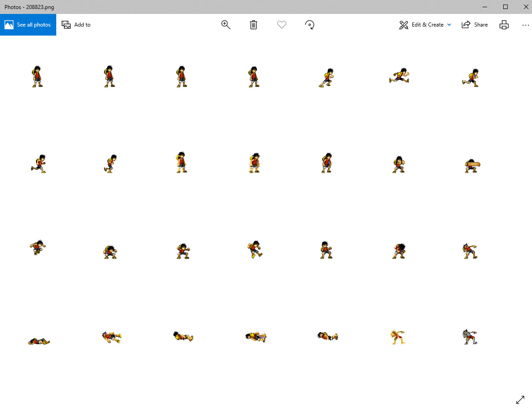Click the photos icon beside See all photos
532x412 pixels.
[x=9, y=24]
